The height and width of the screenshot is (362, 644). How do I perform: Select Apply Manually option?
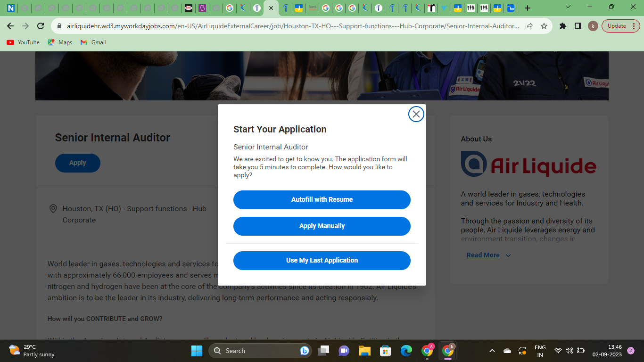[322, 226]
